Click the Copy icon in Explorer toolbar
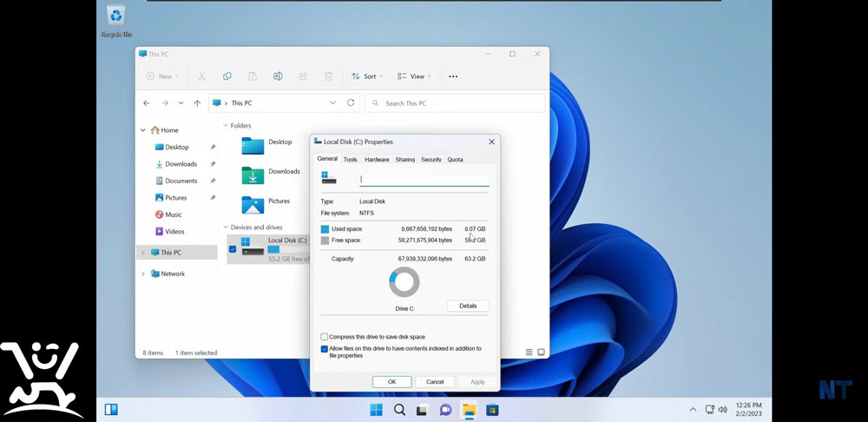The height and width of the screenshot is (422, 868). [227, 76]
